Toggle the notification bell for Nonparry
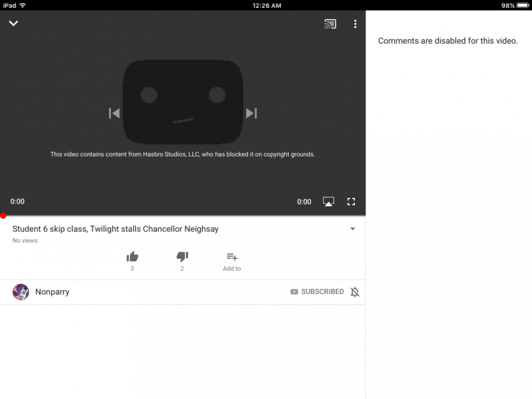The image size is (532, 399). (355, 292)
